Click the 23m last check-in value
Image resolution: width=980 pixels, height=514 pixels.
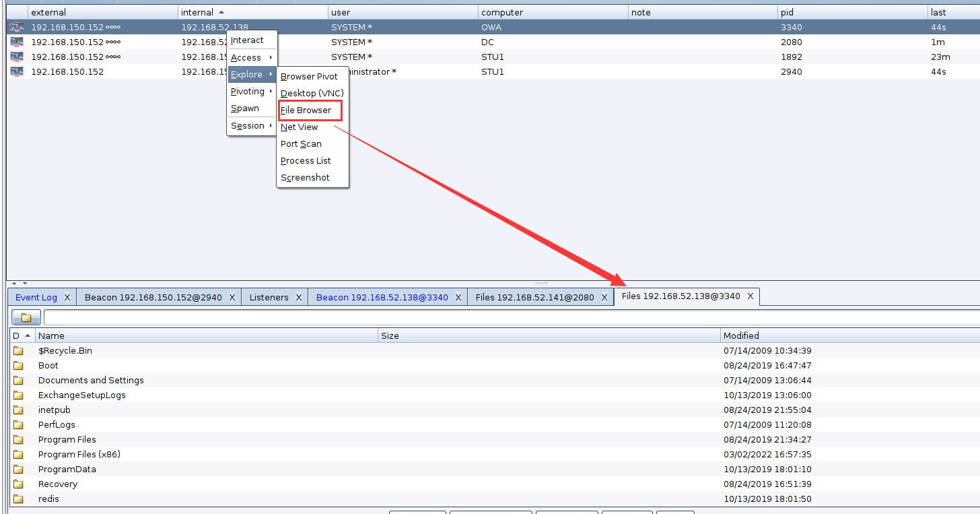pyautogui.click(x=940, y=57)
